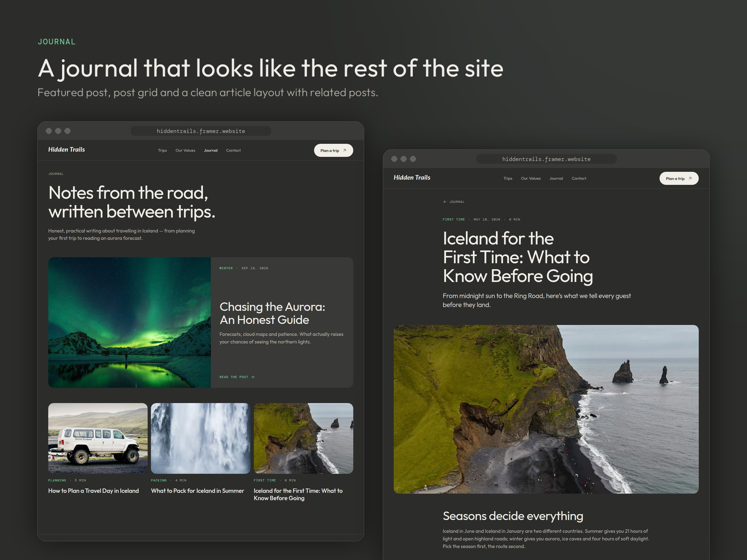
Task: Click the Read the Post link
Action: point(237,377)
